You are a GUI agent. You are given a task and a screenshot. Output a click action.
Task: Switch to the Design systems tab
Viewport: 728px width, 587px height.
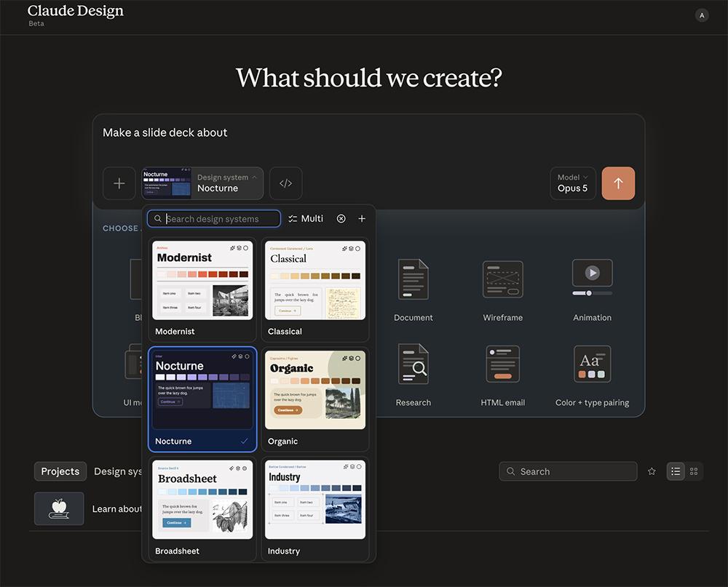point(118,471)
